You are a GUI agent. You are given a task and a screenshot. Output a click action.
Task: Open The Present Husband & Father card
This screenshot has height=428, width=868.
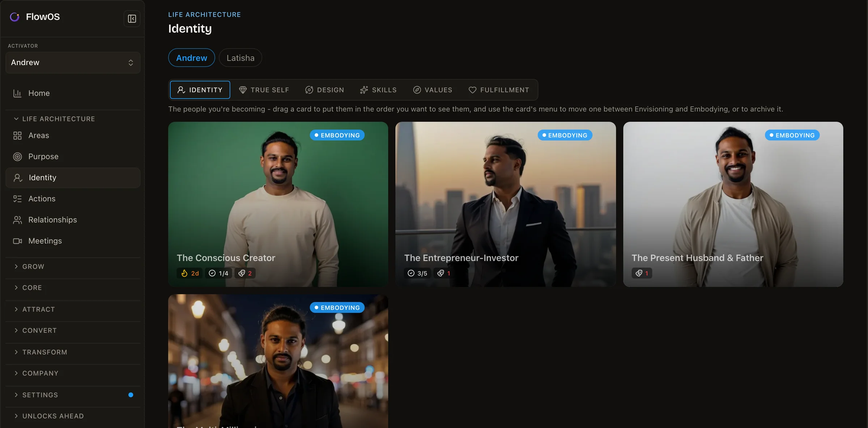click(x=733, y=204)
